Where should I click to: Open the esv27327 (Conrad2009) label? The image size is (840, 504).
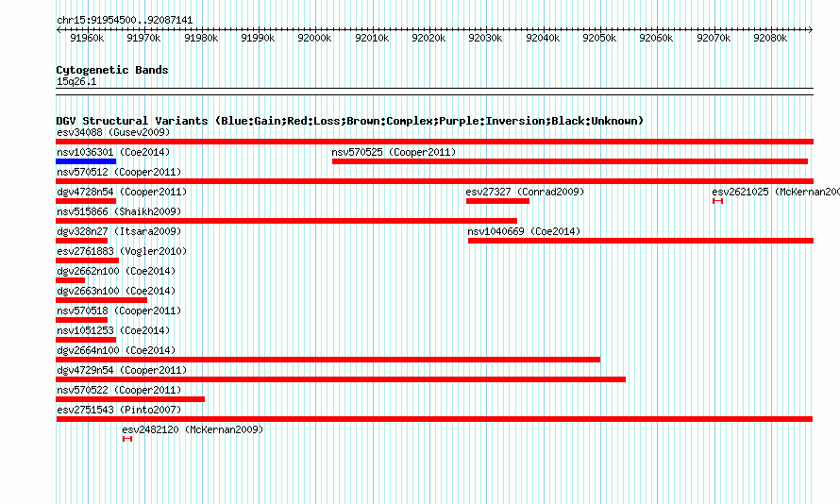525,192
